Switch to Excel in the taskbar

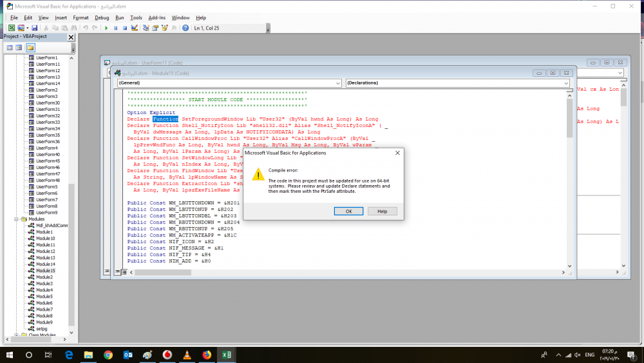[x=226, y=355]
